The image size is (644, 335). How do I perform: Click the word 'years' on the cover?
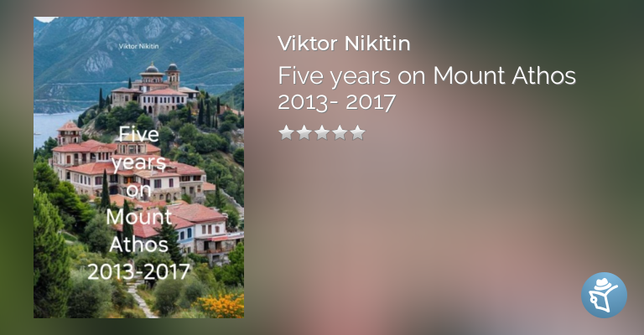(x=139, y=162)
